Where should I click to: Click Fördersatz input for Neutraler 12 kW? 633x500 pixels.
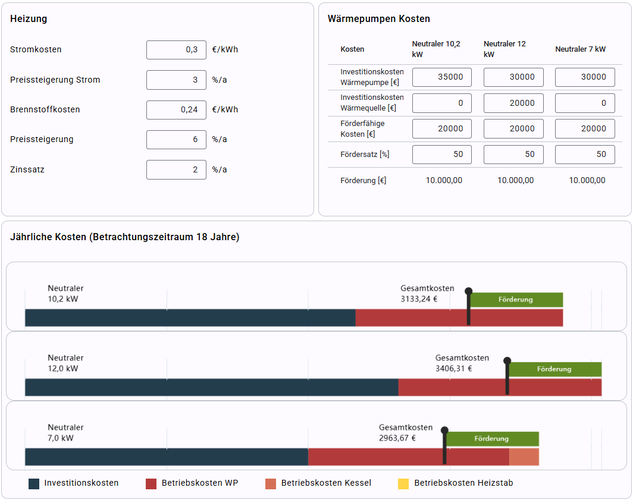click(x=513, y=154)
